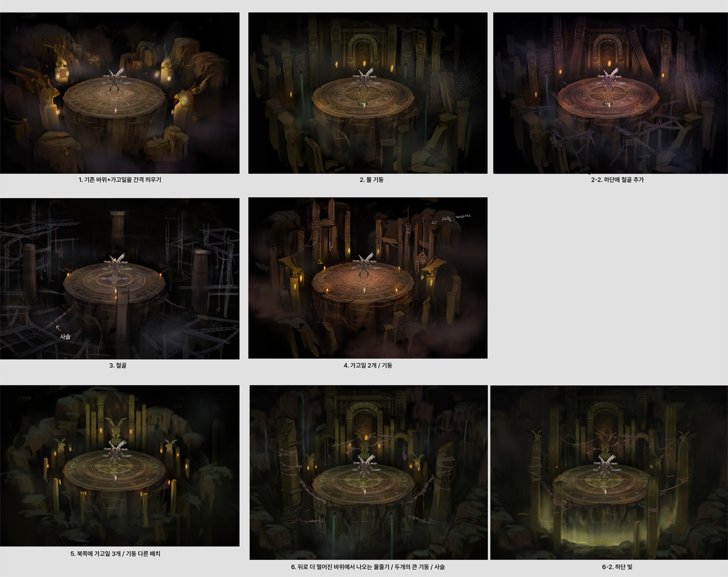Open the concept 1 spaced gargoyles image
This screenshot has height=577, width=728.
coord(119,93)
